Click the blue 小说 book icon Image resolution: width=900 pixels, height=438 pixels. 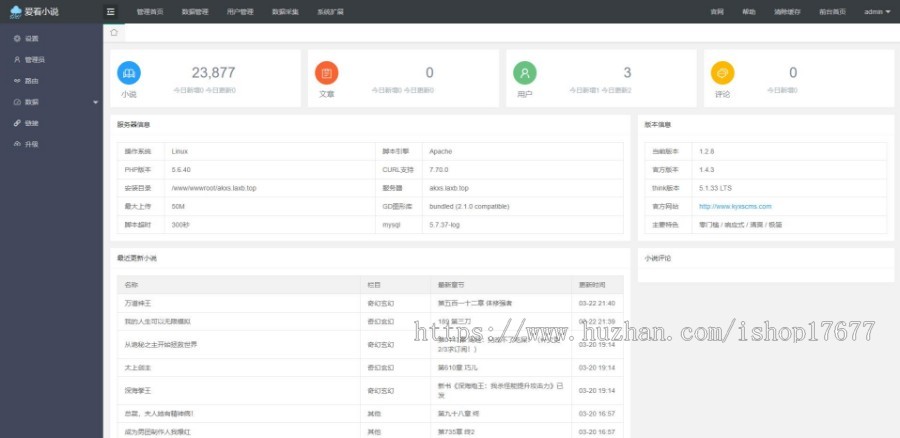click(129, 73)
